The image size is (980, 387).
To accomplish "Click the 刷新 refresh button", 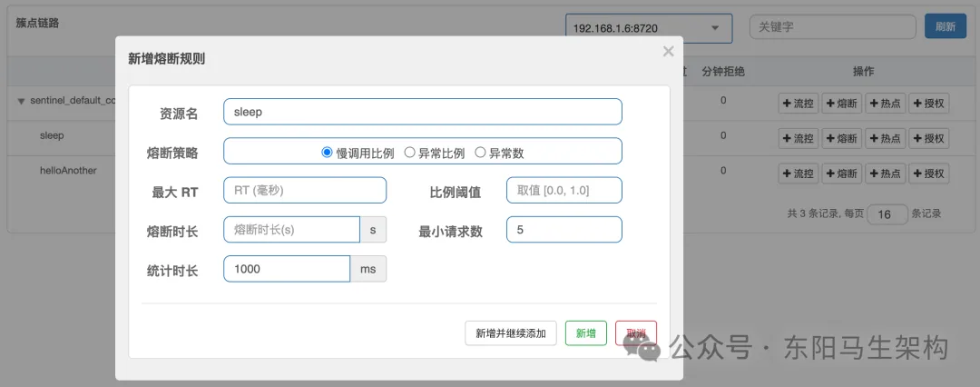I will click(x=946, y=27).
